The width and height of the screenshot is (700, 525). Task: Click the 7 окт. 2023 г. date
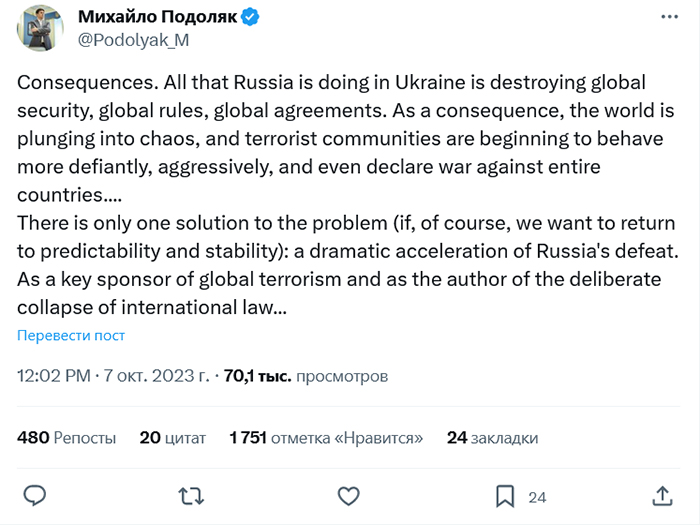point(156,377)
